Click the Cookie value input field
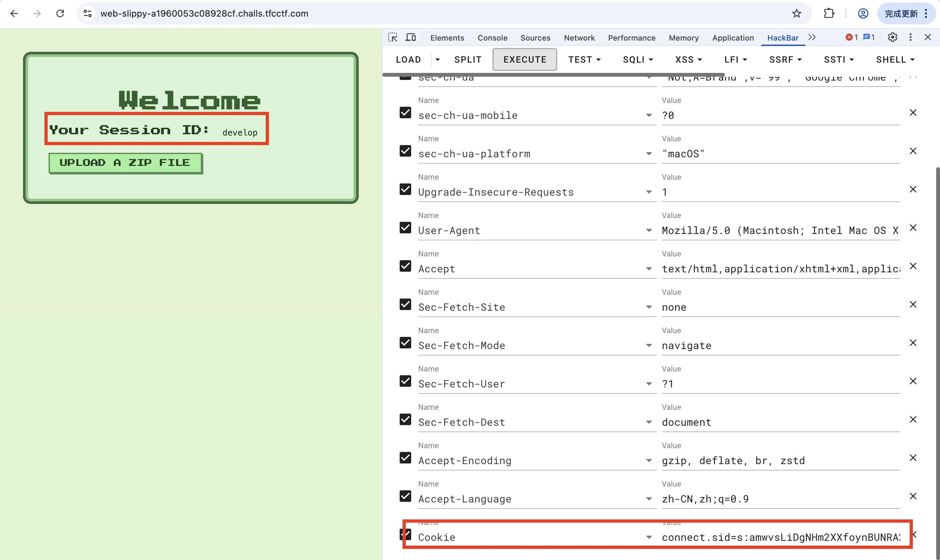 point(780,537)
